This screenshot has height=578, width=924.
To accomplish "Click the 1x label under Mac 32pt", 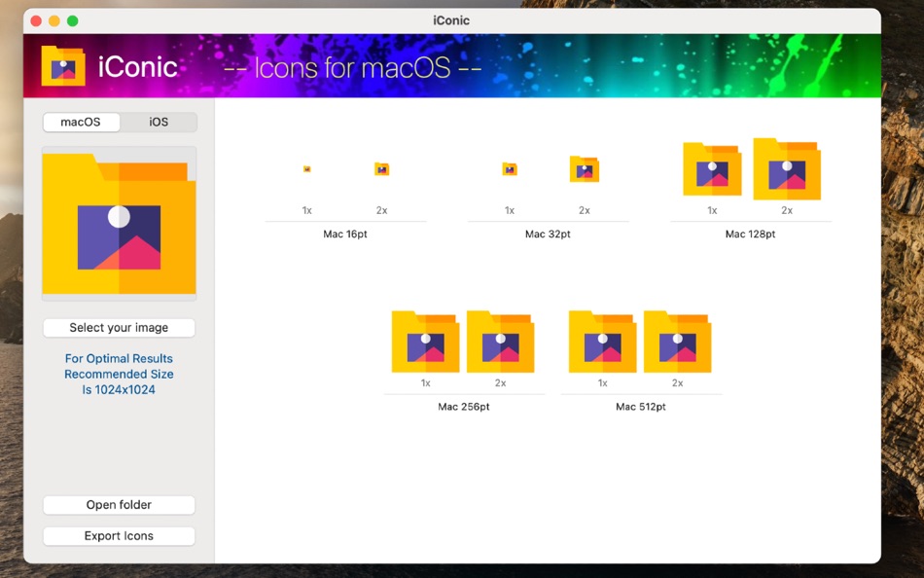I will tap(510, 210).
